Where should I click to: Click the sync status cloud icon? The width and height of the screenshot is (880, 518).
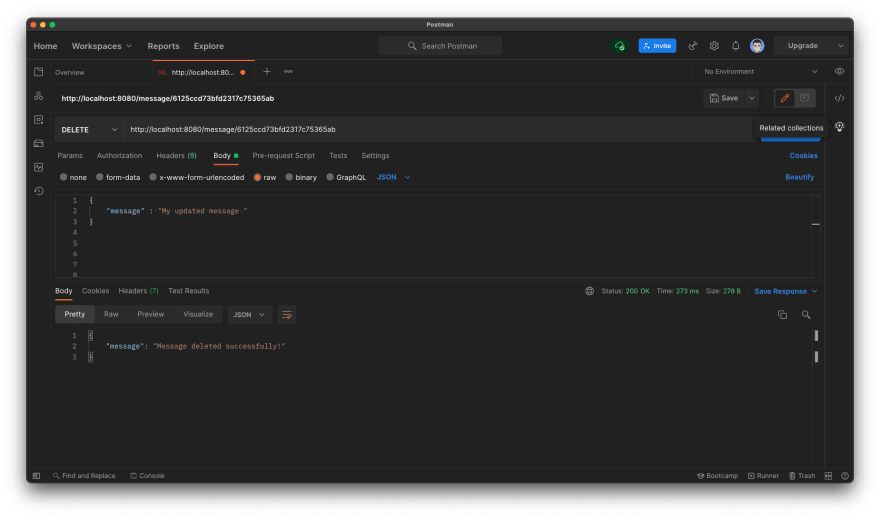click(x=620, y=46)
